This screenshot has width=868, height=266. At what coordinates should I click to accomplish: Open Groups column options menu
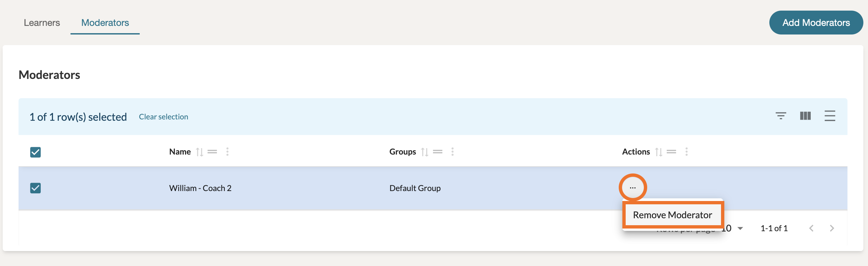coord(453,152)
